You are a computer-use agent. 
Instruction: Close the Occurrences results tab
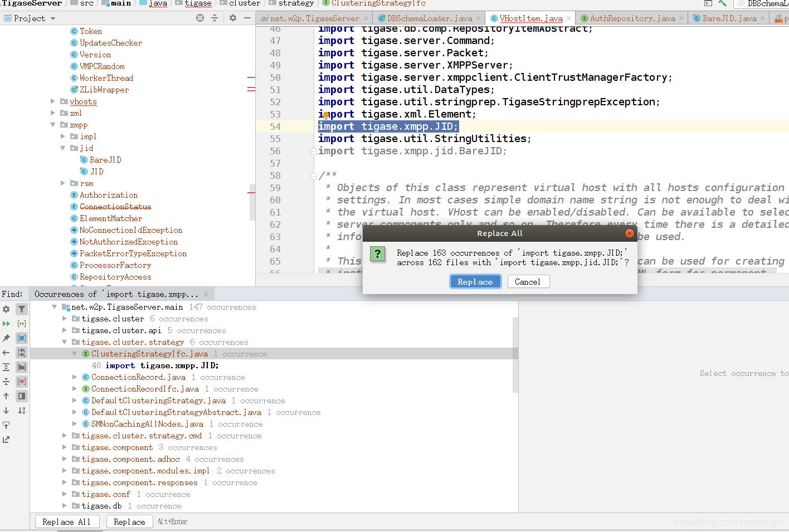(206, 294)
